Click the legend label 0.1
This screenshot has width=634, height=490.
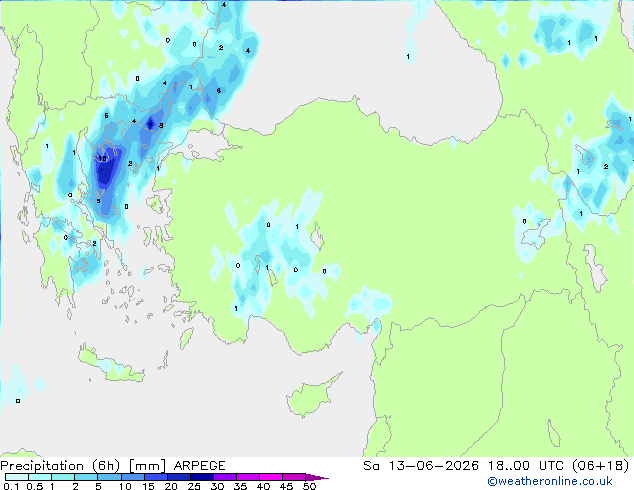click(x=12, y=486)
